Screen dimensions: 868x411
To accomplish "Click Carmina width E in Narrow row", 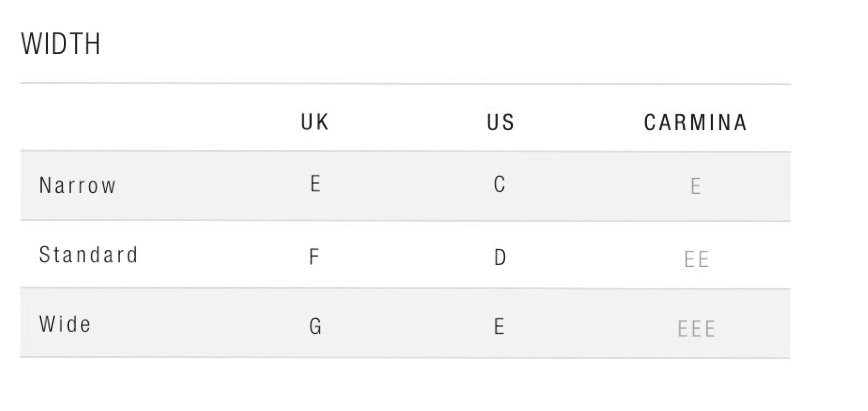I will [696, 186].
